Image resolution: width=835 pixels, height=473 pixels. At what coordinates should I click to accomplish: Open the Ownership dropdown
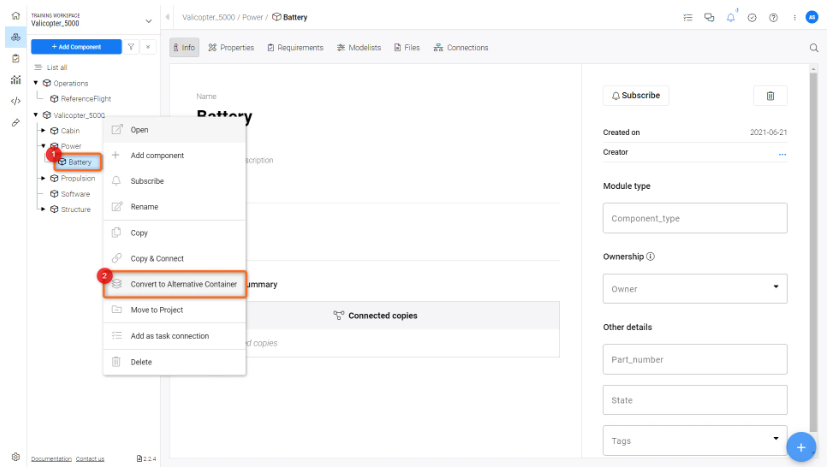point(695,289)
